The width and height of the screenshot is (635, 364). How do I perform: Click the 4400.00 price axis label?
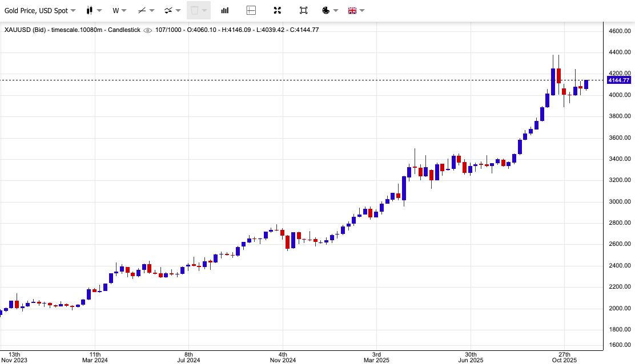620,52
